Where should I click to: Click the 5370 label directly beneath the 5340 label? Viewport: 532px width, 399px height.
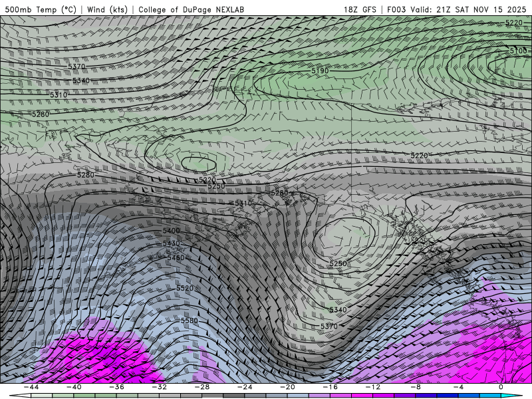[x=329, y=326]
